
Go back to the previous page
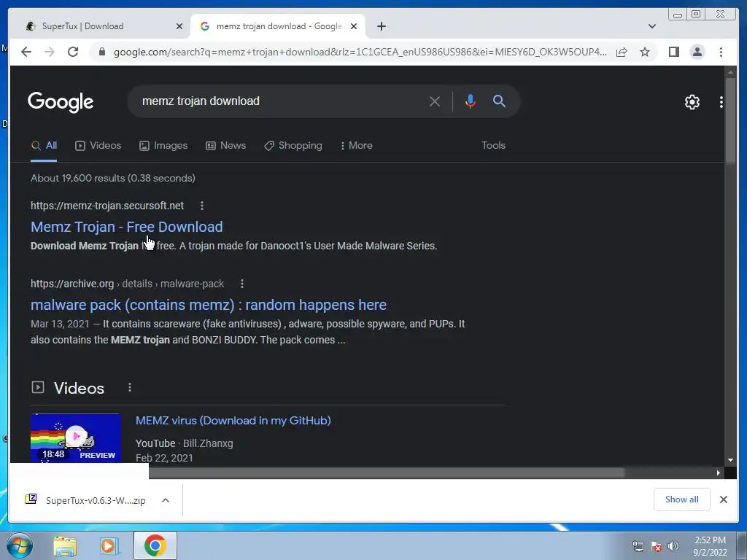pyautogui.click(x=26, y=52)
